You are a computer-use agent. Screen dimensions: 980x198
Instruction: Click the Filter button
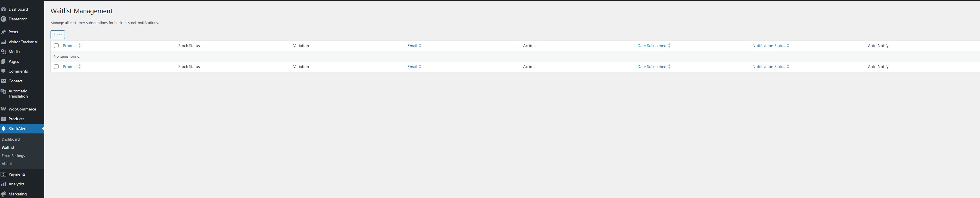pyautogui.click(x=58, y=35)
